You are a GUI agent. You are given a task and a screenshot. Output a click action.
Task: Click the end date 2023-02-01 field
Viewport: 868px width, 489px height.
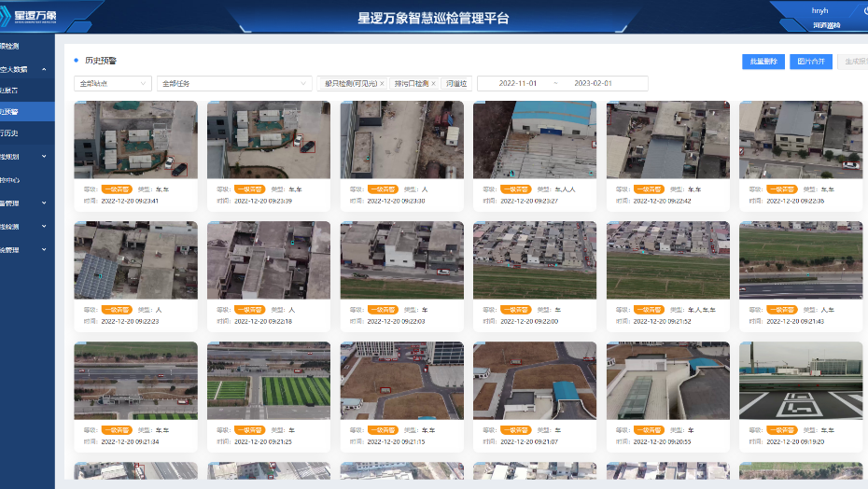pos(593,84)
